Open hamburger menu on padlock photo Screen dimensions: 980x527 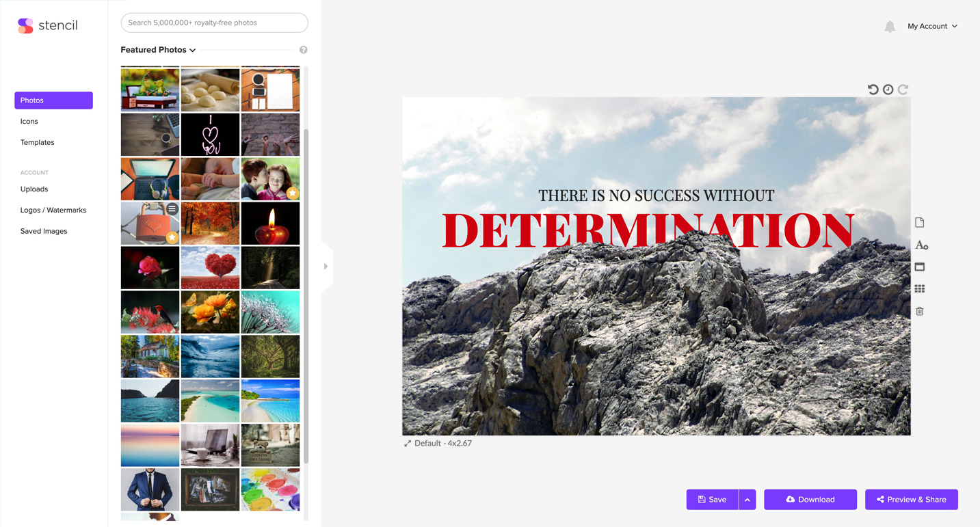[x=172, y=209]
